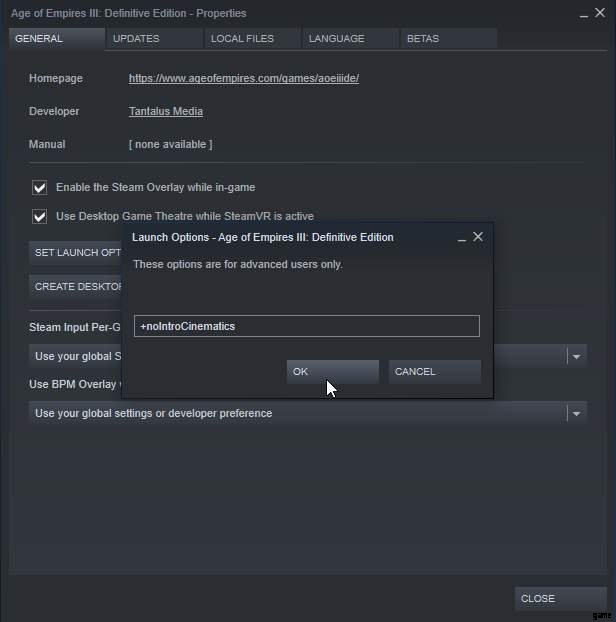The width and height of the screenshot is (616, 622).
Task: Click into the launch options text field
Action: [x=307, y=326]
